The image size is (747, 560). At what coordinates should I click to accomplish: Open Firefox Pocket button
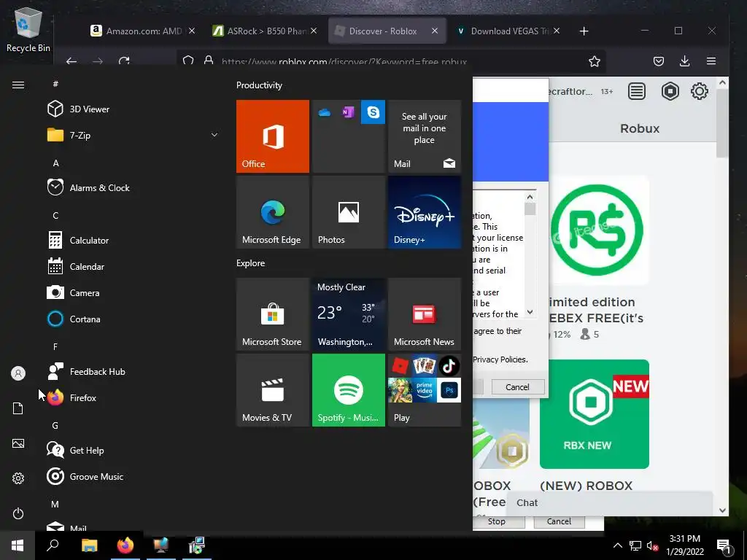coord(659,61)
